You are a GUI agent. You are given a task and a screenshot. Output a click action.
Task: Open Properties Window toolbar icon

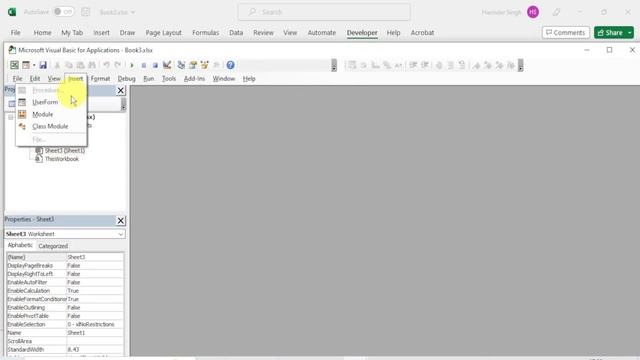point(193,65)
